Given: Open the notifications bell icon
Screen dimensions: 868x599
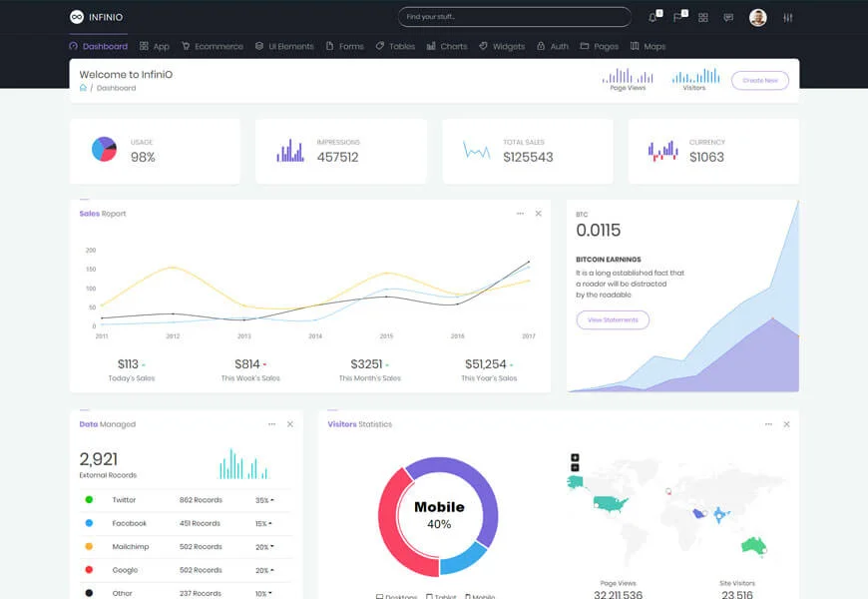Looking at the screenshot, I should click(x=653, y=17).
